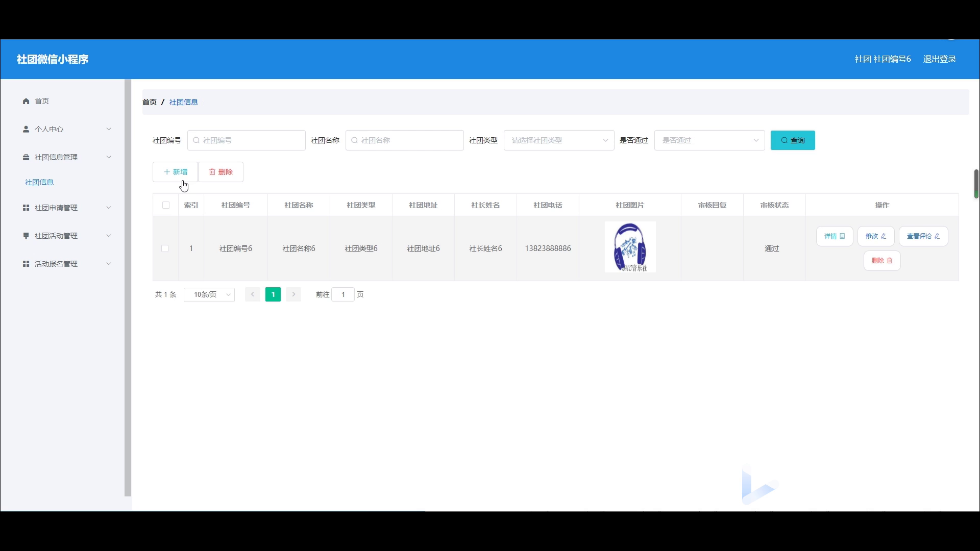The image size is (980, 551).
Task: Click red 删除 button in table row
Action: pos(882,261)
